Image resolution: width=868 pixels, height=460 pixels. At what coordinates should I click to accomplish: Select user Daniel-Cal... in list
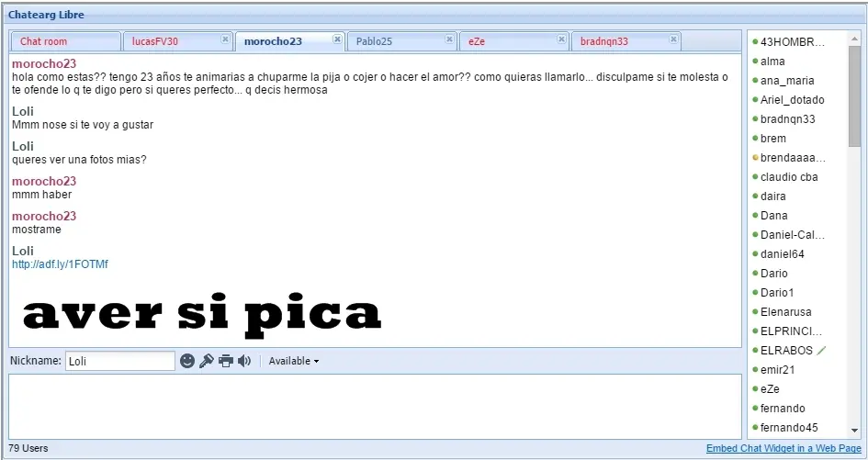click(x=792, y=235)
